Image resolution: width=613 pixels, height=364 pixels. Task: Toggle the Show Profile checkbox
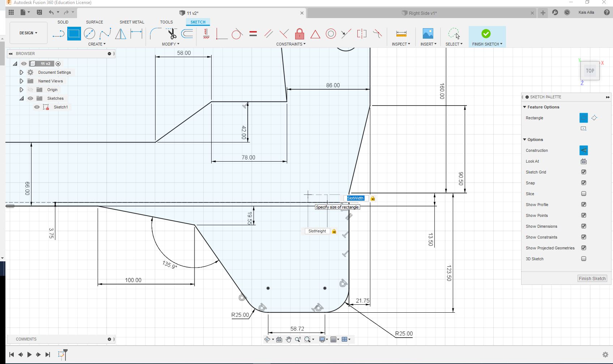pos(583,205)
